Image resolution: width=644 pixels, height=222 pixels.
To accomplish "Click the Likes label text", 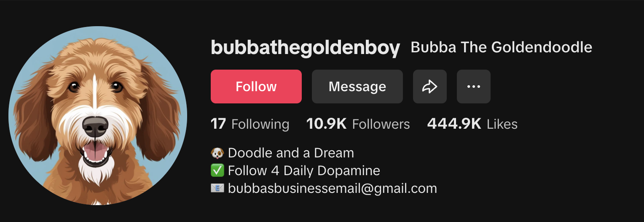I will [x=502, y=124].
